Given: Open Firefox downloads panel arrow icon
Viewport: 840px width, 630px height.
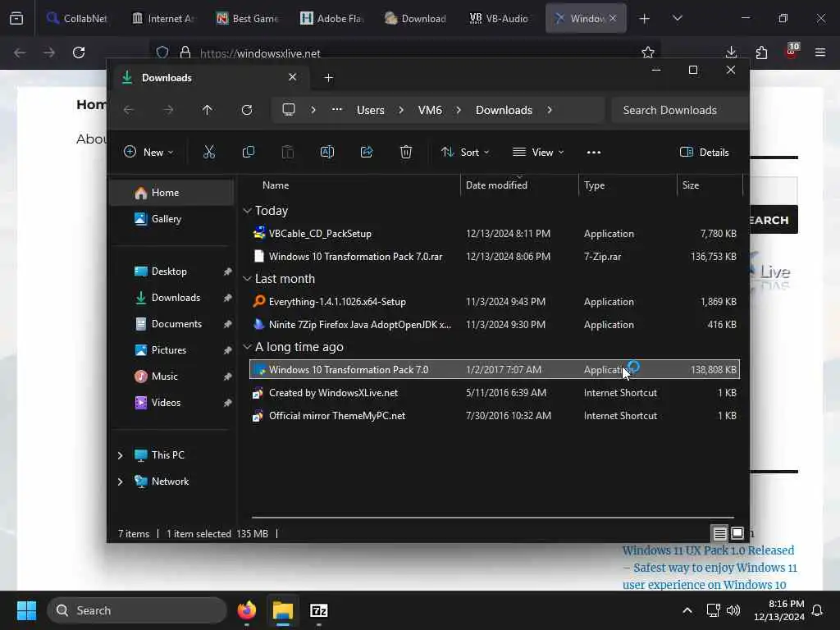Looking at the screenshot, I should [x=731, y=52].
